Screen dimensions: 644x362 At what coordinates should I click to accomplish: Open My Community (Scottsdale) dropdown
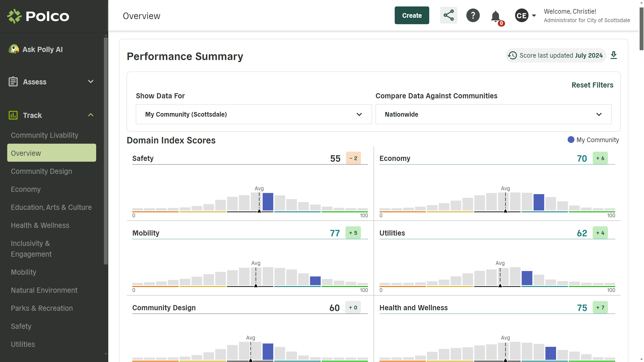coord(254,114)
